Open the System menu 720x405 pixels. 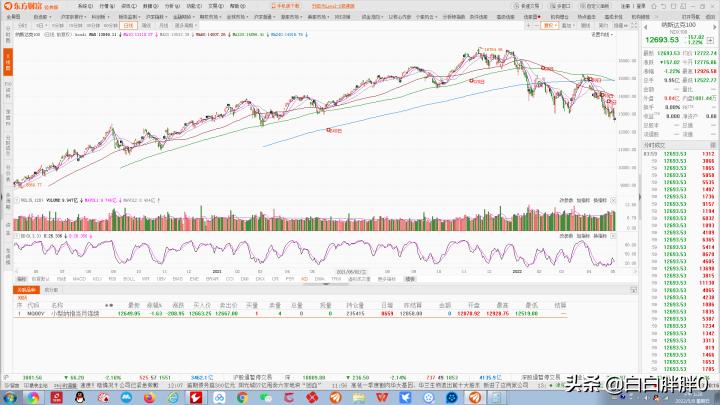tap(85, 6)
